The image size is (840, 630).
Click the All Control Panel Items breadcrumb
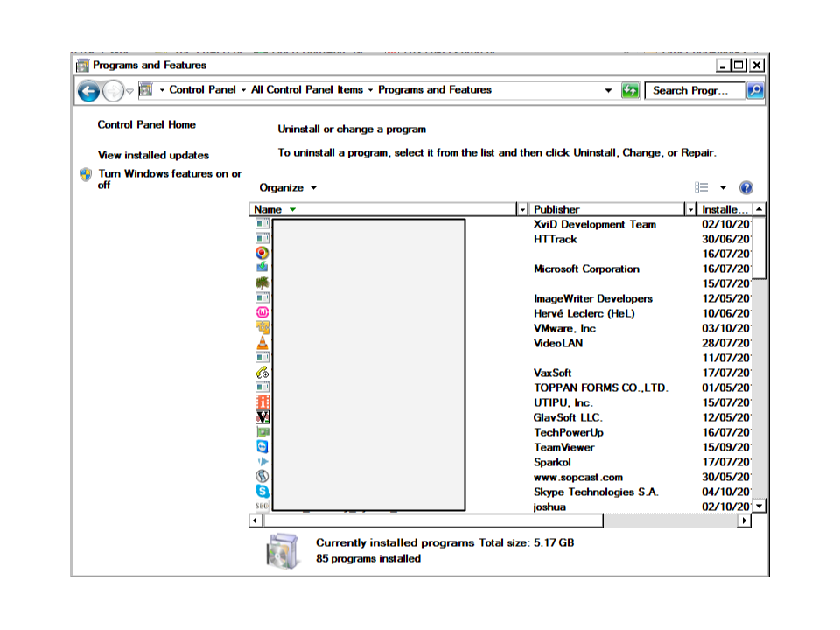307,90
